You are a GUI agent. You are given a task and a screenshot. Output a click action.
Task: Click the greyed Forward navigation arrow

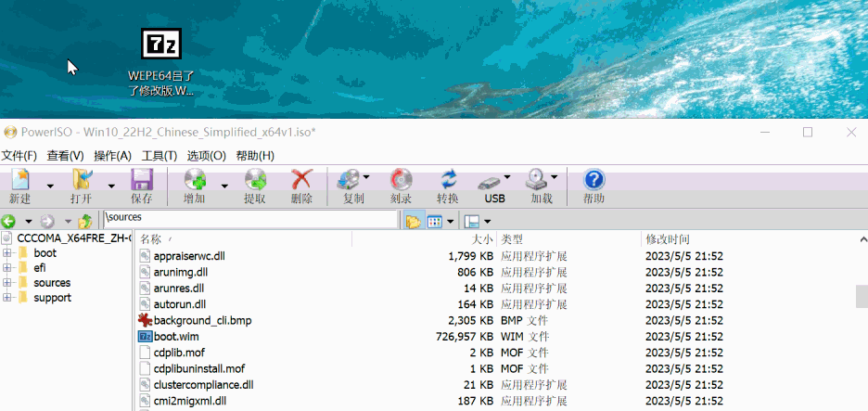pyautogui.click(x=47, y=222)
